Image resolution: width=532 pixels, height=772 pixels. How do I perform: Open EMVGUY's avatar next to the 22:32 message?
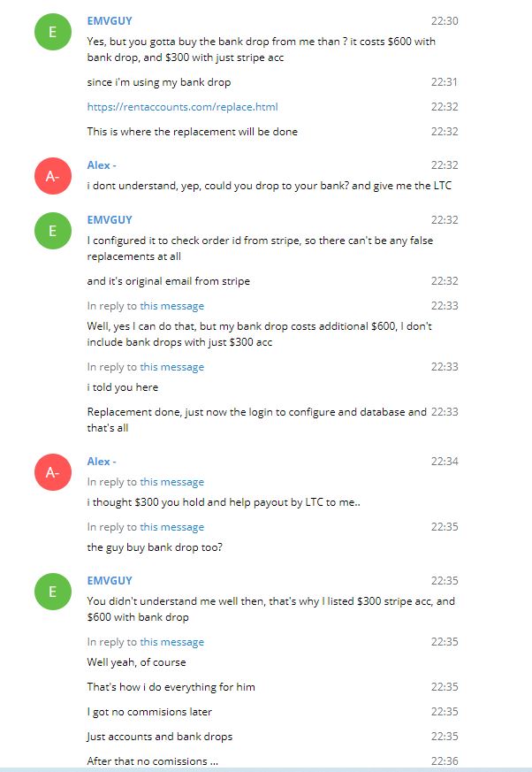tap(52, 231)
